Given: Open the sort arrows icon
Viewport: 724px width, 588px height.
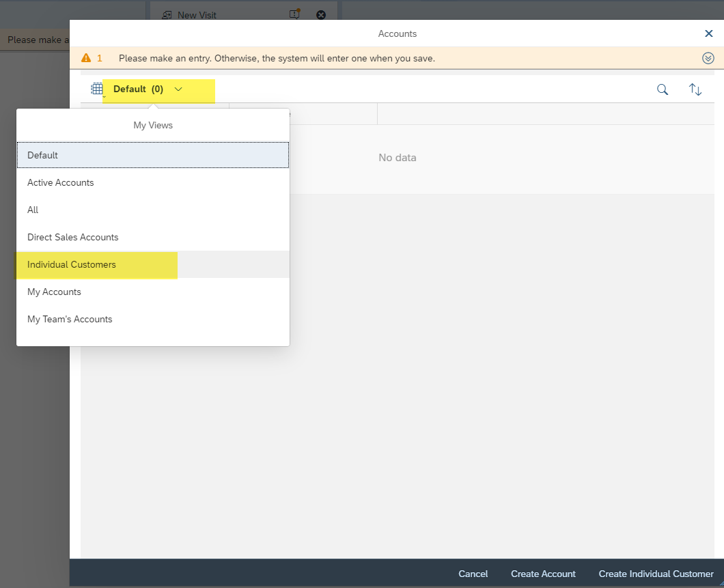Looking at the screenshot, I should tap(695, 89).
